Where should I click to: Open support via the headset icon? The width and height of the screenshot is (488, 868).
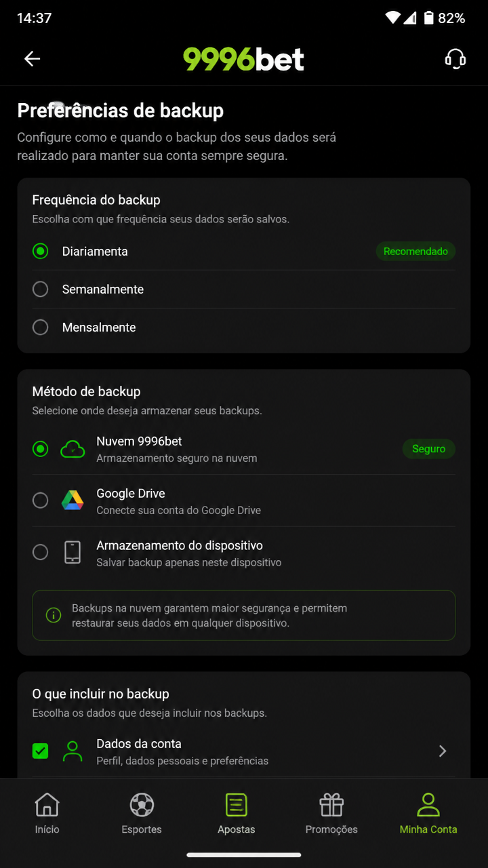(x=455, y=59)
